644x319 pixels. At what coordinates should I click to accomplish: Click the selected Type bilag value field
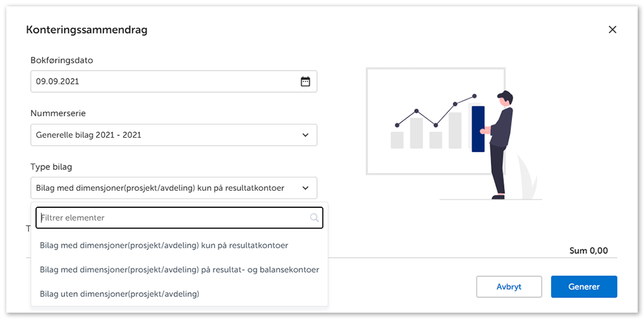[x=161, y=188]
